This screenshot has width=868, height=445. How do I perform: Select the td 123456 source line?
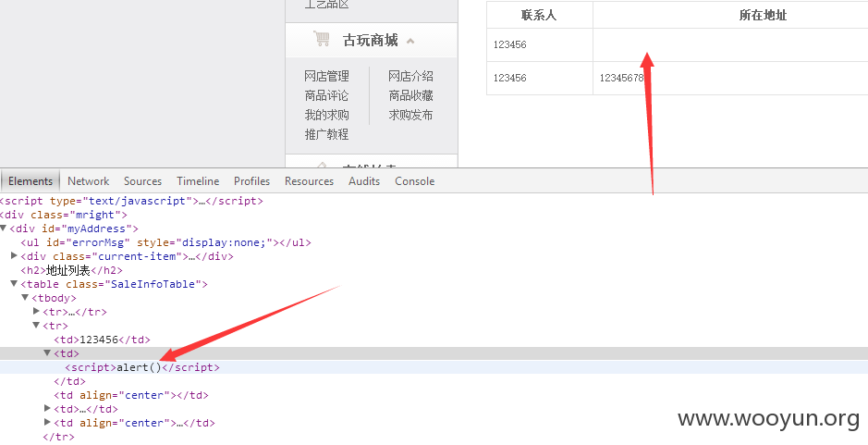(x=102, y=340)
